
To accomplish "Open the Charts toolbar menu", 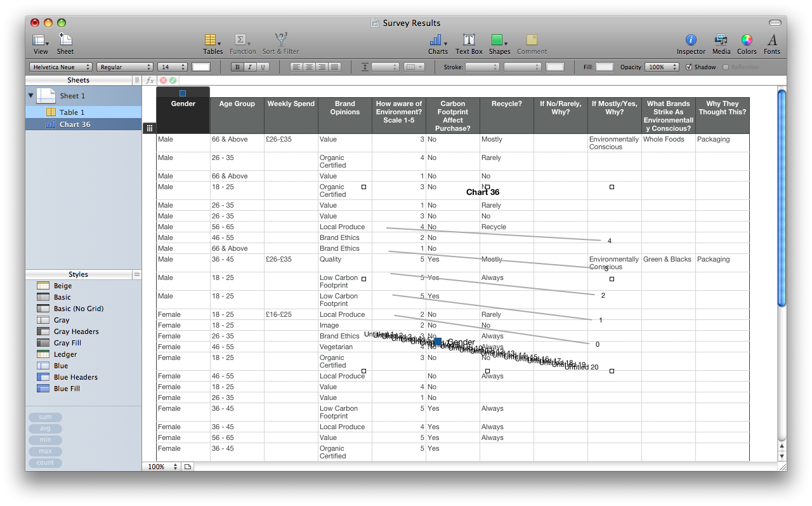I will pos(438,44).
